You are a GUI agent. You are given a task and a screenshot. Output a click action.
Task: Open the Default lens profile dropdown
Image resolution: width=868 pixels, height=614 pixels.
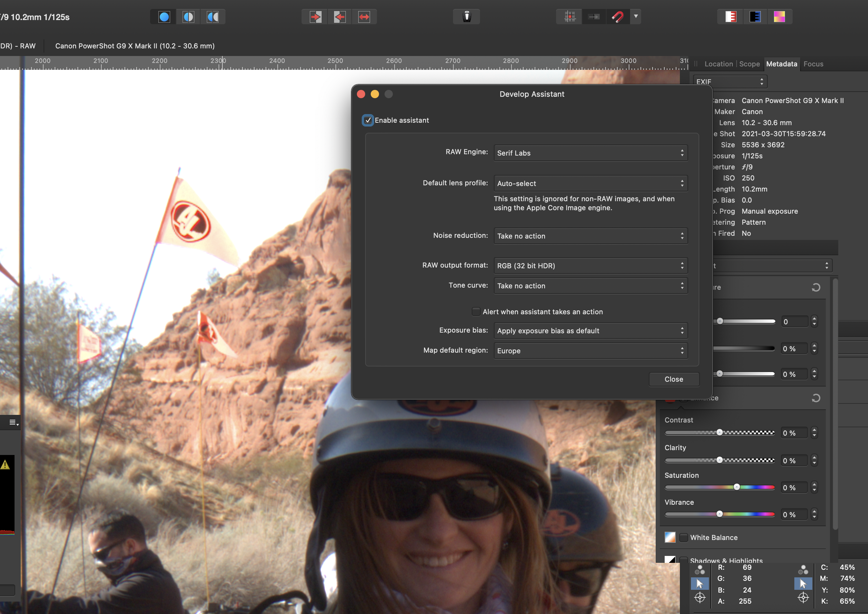coord(590,183)
